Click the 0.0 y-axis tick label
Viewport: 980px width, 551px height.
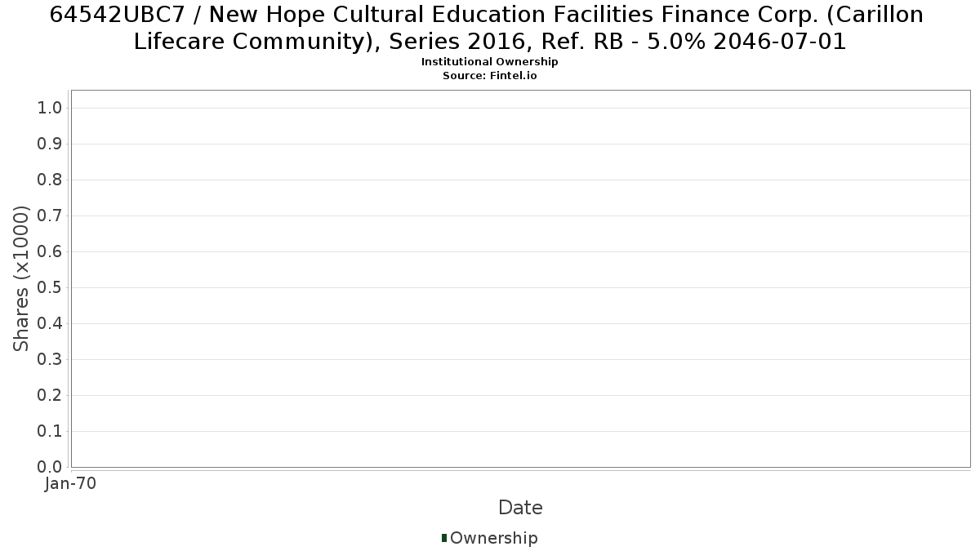51,467
